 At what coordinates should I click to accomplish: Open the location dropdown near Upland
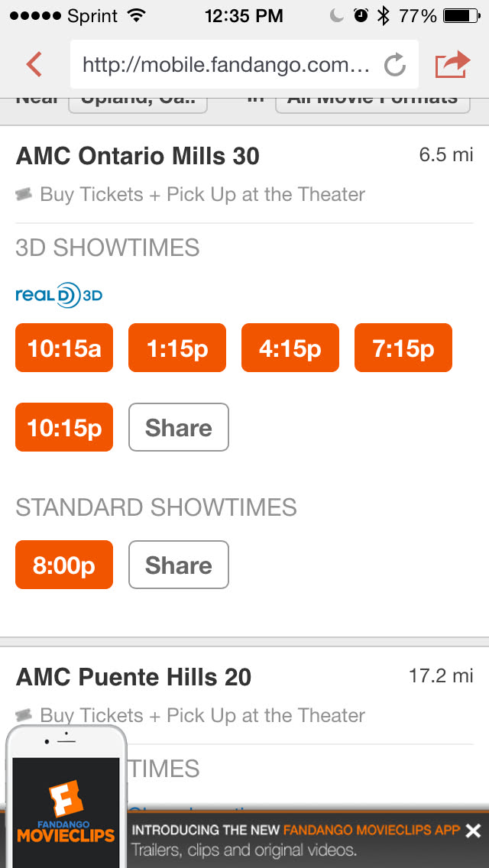click(x=138, y=102)
